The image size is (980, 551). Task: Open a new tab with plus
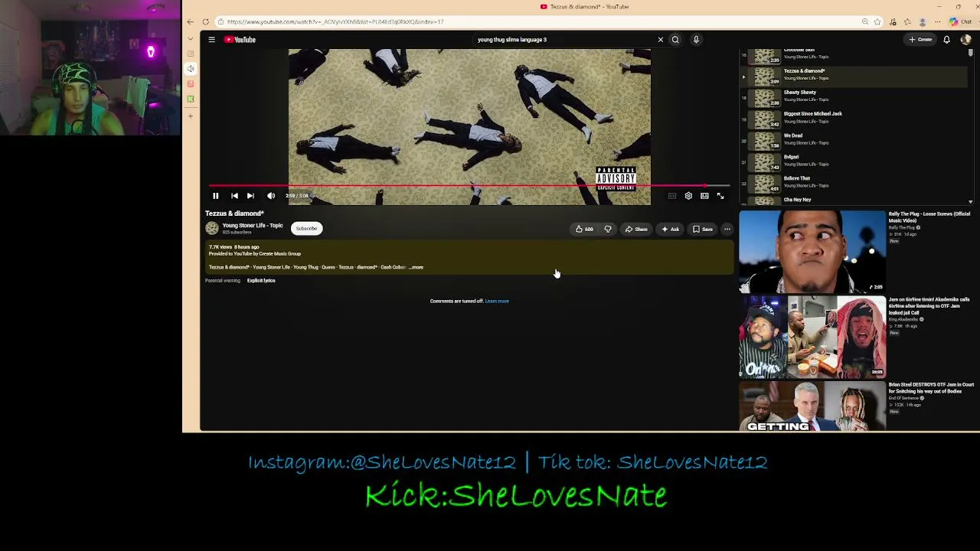[x=191, y=116]
